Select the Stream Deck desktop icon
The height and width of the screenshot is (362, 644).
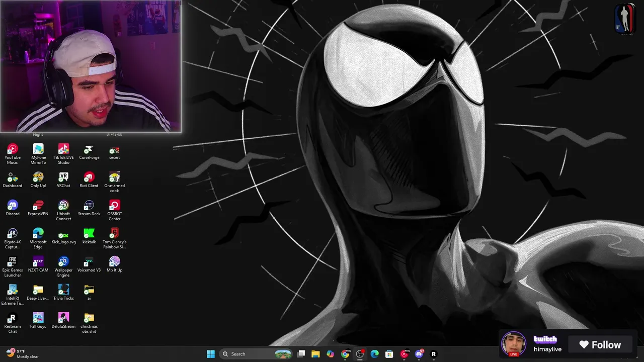89,209
